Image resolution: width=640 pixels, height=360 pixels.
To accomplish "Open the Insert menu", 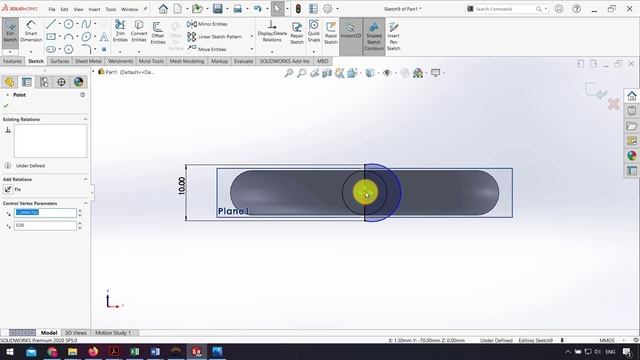I will (94, 9).
